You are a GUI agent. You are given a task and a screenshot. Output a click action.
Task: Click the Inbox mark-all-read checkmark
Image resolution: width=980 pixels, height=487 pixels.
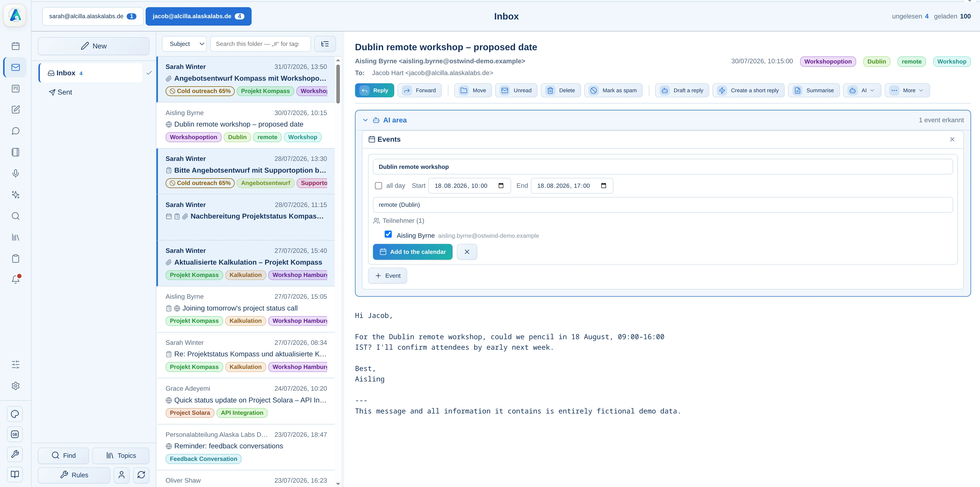149,73
